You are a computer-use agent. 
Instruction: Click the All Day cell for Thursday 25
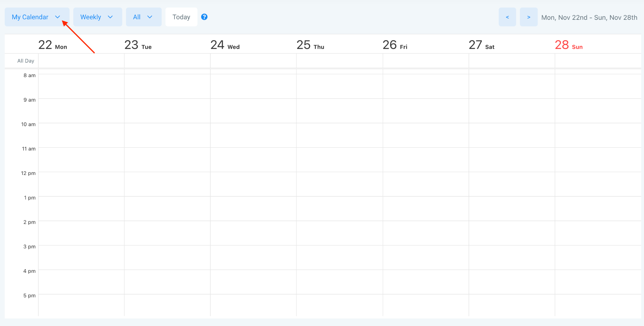tap(340, 61)
